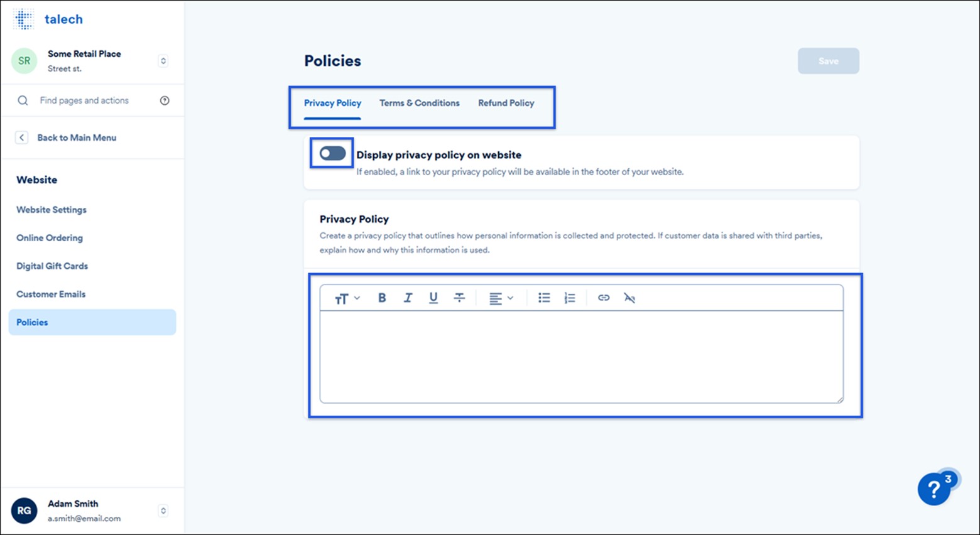Select the italic formatting icon
980x535 pixels.
408,298
